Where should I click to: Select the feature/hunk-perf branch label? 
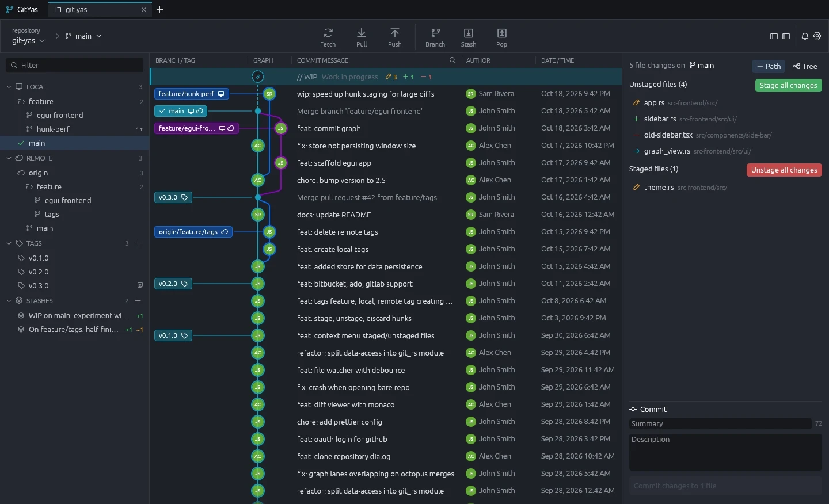coord(192,94)
